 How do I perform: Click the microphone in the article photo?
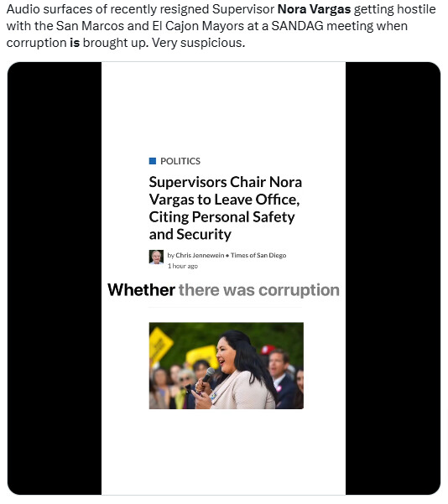(x=208, y=375)
